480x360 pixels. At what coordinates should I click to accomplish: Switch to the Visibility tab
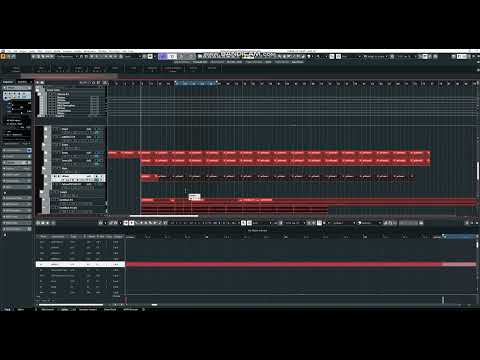[23, 82]
